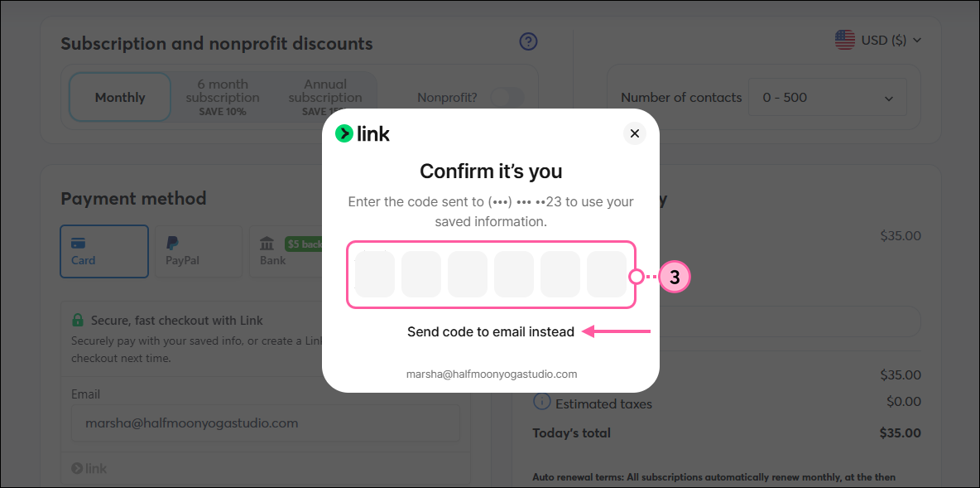Viewport: 980px width, 488px height.
Task: Select the Annual subscription option
Action: (x=325, y=91)
